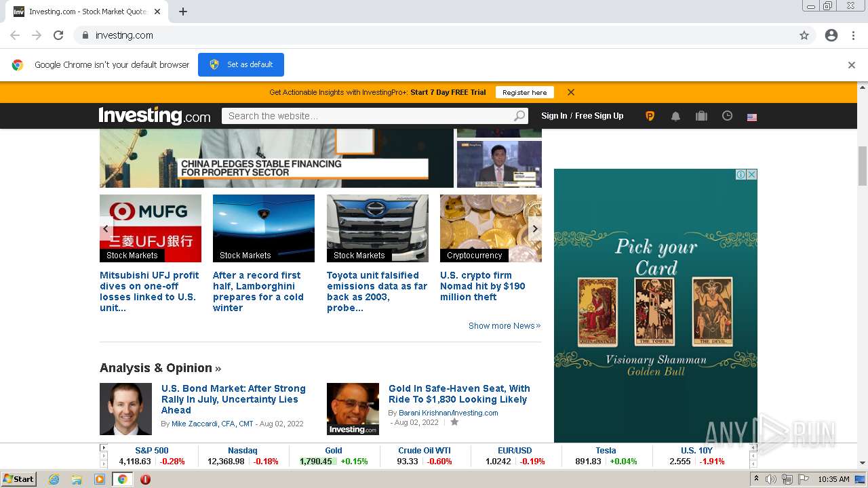Click Mike Zaccardi's author photo

[125, 409]
